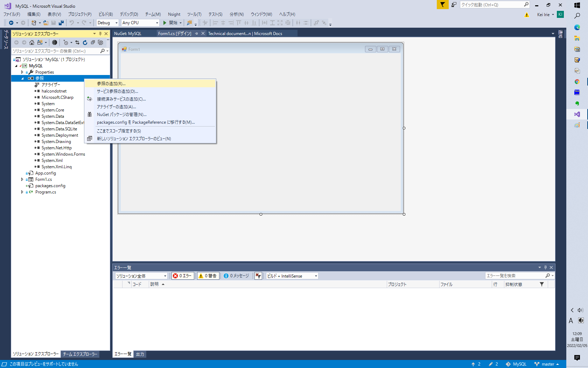The height and width of the screenshot is (368, 588).
Task: Click the Collapse All icon in Solution Explorer
Action: pos(93,42)
